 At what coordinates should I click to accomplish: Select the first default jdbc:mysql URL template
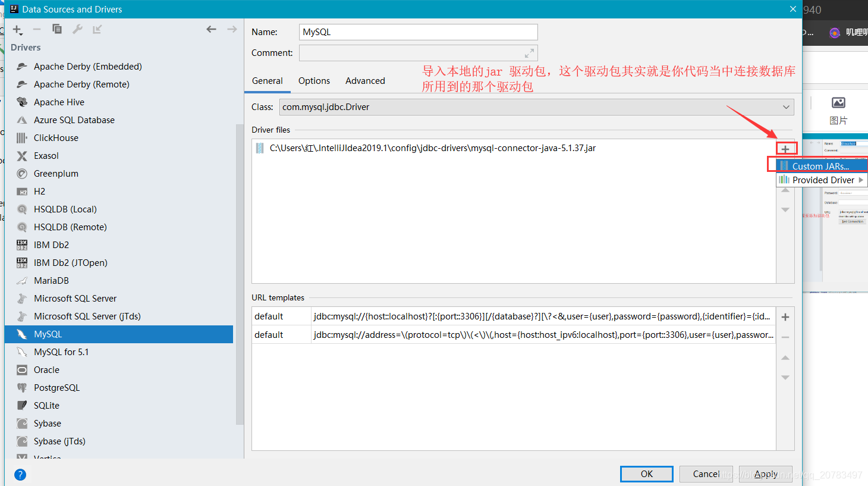514,316
